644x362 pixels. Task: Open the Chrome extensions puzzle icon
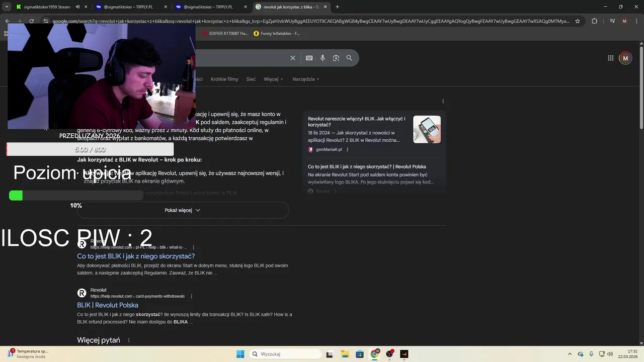click(594, 21)
